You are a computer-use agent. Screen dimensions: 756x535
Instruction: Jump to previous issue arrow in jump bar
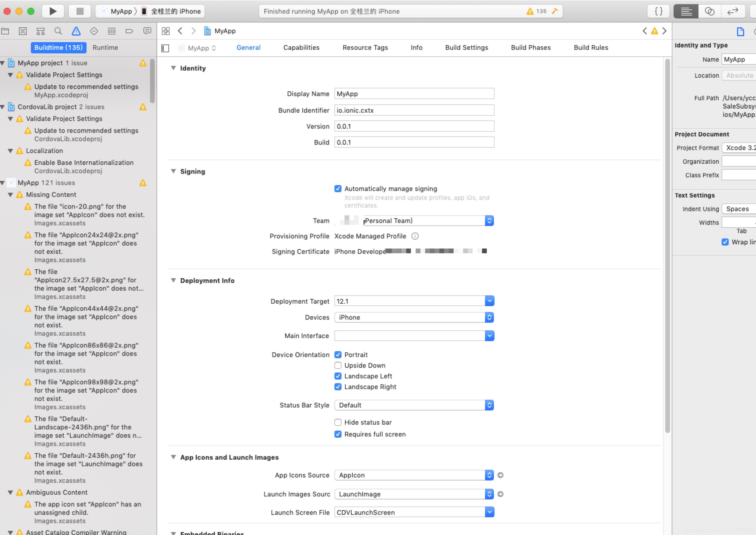point(644,31)
